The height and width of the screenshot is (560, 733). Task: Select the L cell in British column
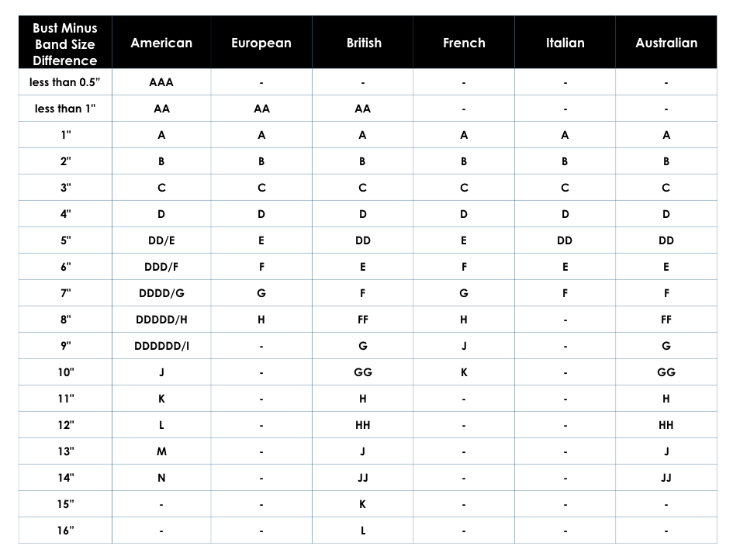(363, 531)
